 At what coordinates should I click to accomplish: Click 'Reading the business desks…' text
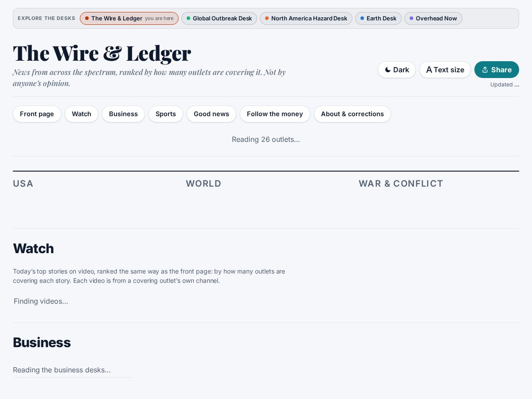point(62,370)
